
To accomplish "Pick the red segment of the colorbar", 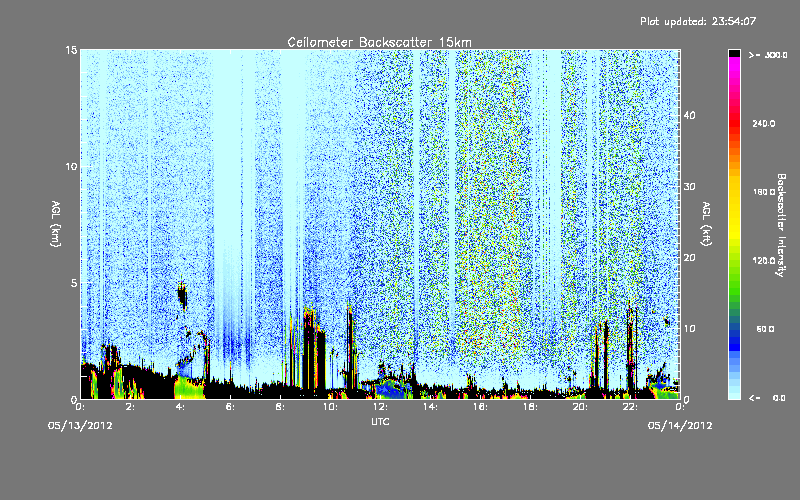I will [734, 122].
